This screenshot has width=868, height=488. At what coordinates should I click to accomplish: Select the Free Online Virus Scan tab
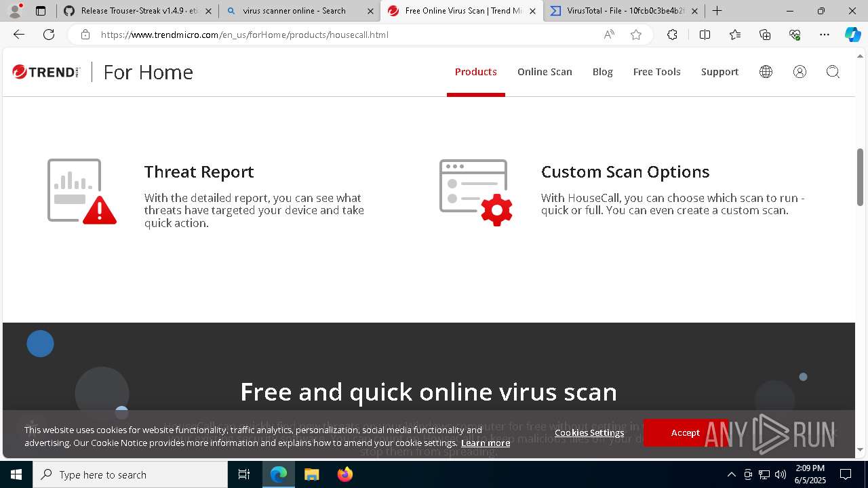[461, 11]
